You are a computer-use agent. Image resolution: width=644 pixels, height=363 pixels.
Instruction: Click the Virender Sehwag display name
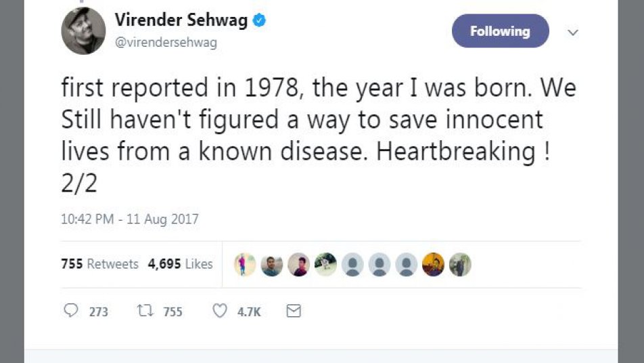pos(181,20)
